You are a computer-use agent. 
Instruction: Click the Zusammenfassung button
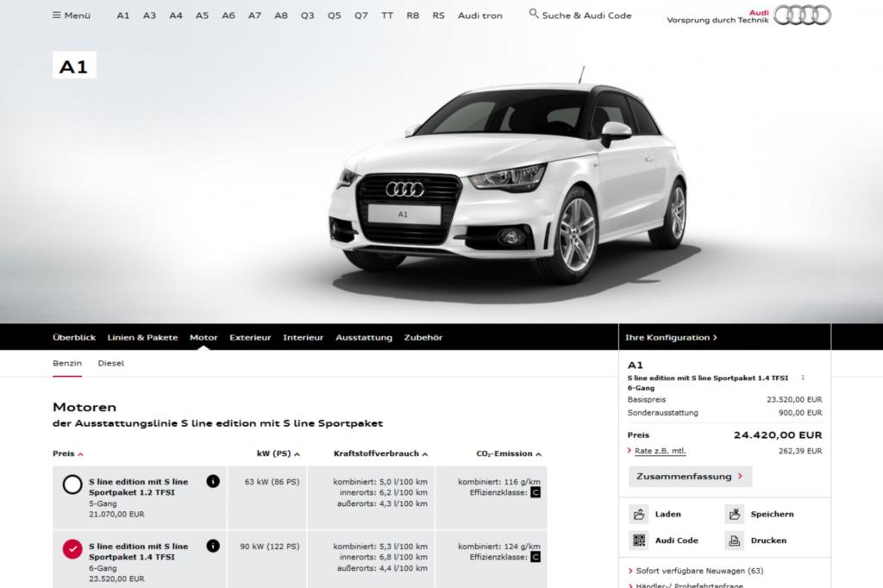pyautogui.click(x=690, y=477)
